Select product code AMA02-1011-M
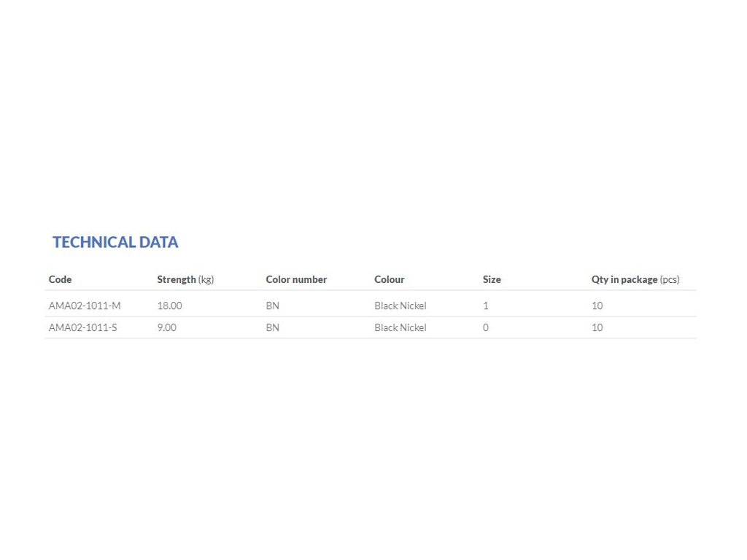This screenshot has width=747, height=560. (x=85, y=306)
